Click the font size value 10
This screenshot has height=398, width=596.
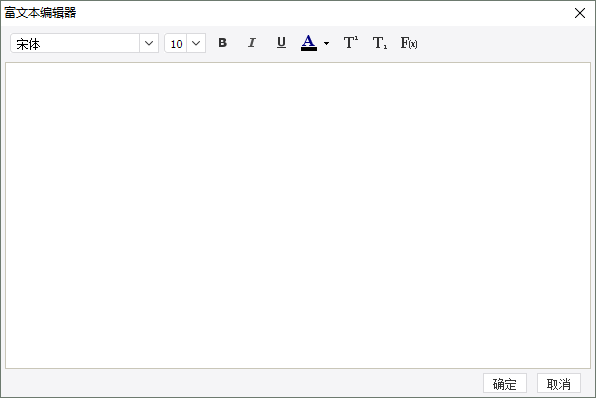pyautogui.click(x=176, y=44)
